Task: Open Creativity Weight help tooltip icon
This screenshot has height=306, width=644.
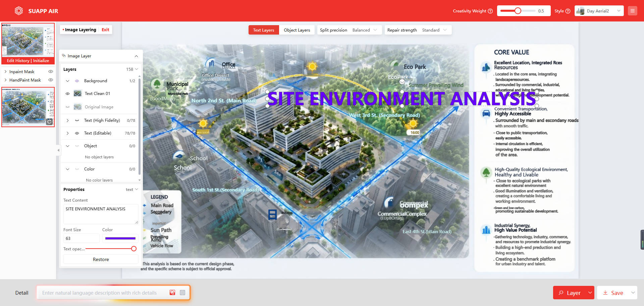Action: pos(490,11)
